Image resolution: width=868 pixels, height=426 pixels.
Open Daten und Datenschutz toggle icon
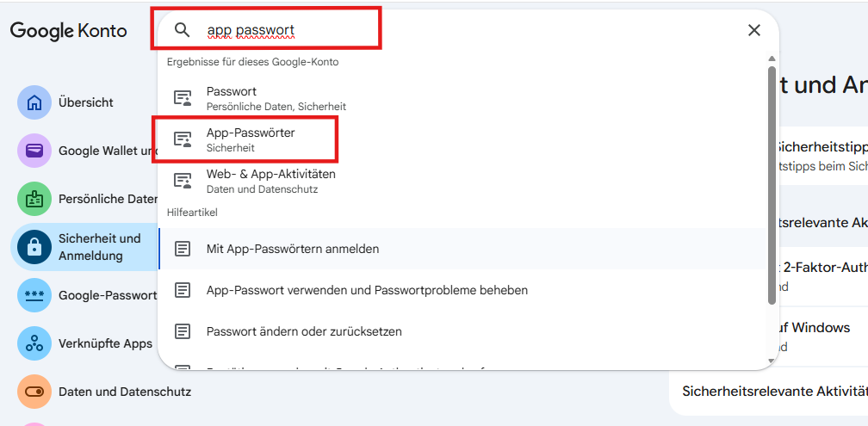tap(34, 392)
